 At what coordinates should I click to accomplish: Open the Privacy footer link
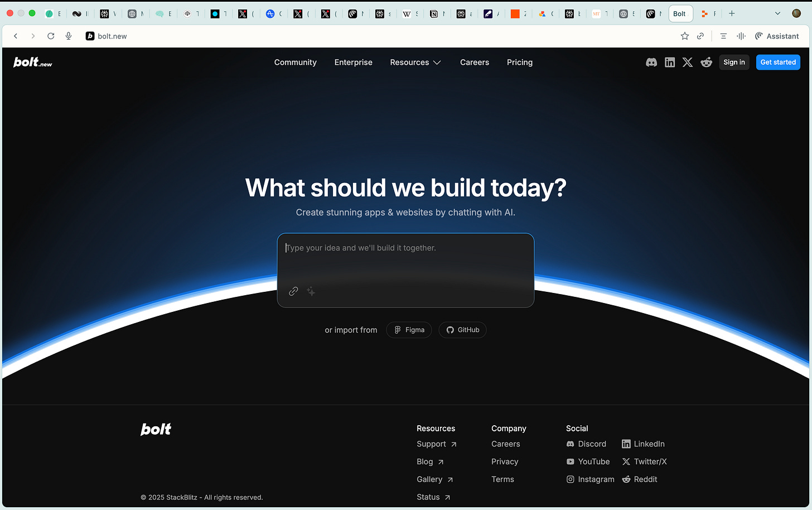[505, 462]
